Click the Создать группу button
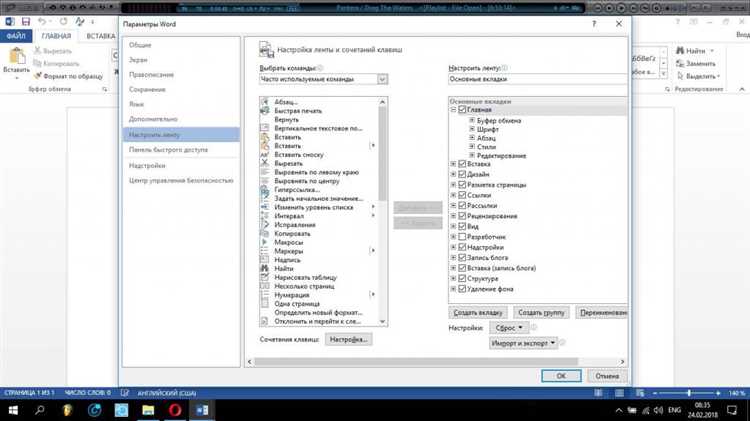Screen dimensions: 750x421 click(x=541, y=312)
